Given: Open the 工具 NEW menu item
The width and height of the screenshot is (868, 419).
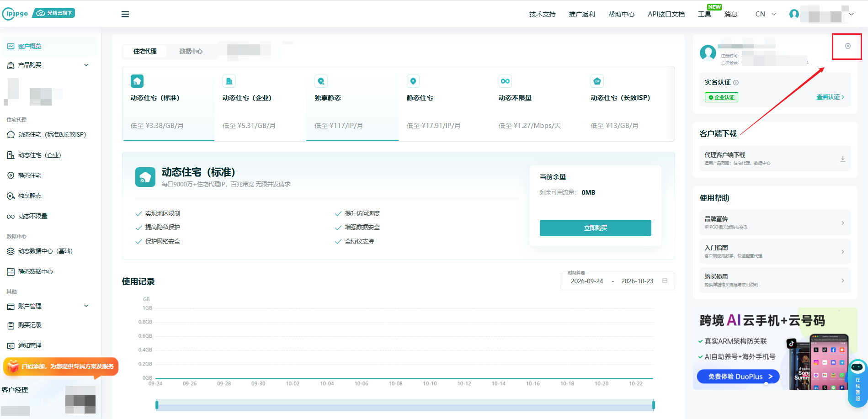Looking at the screenshot, I should point(705,14).
